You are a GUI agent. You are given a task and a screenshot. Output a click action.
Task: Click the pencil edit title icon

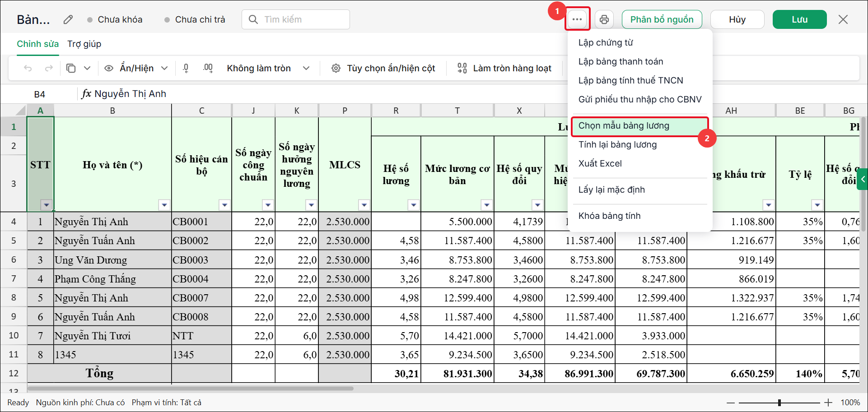click(x=68, y=19)
